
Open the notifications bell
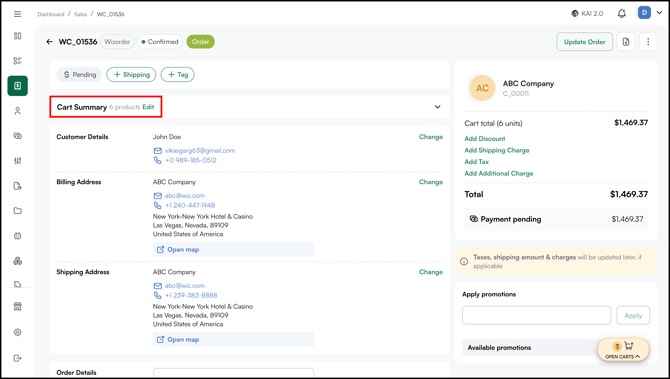tap(622, 14)
